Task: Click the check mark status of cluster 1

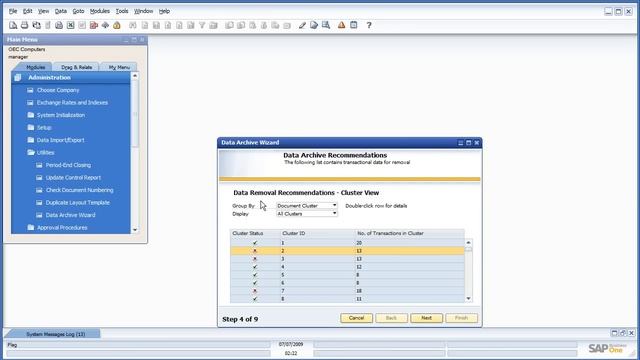Action: [255, 243]
